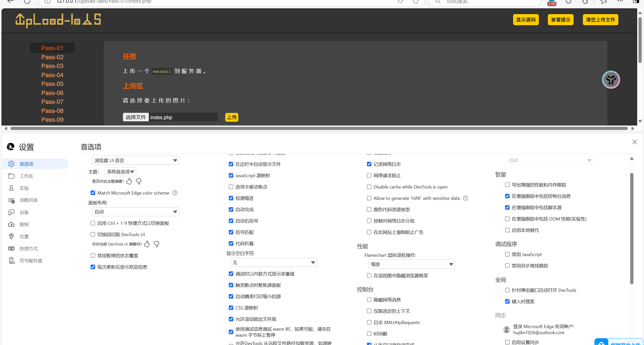
Task: Switch to 快捷方式 shortcuts tab
Action: (x=29, y=249)
